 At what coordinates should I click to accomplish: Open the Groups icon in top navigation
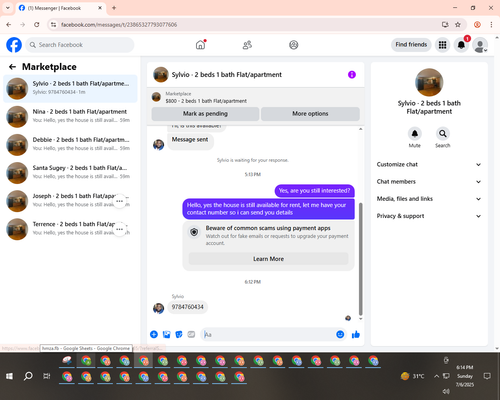[294, 45]
